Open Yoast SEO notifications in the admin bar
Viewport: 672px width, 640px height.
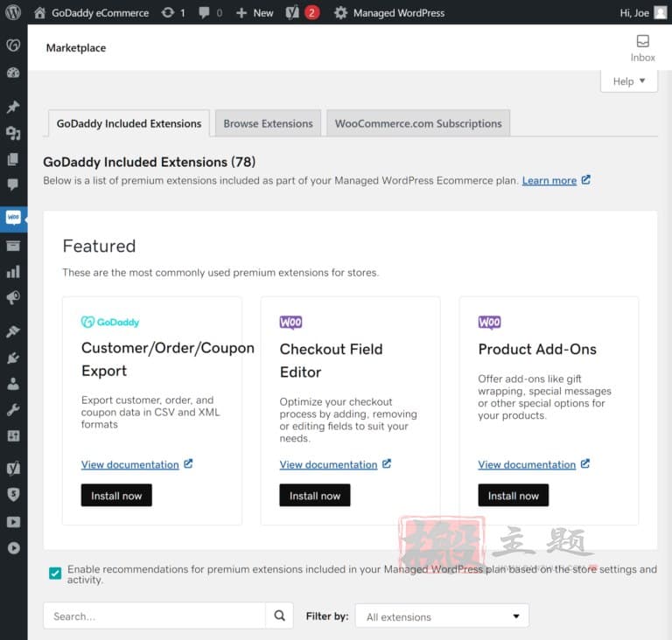(303, 13)
